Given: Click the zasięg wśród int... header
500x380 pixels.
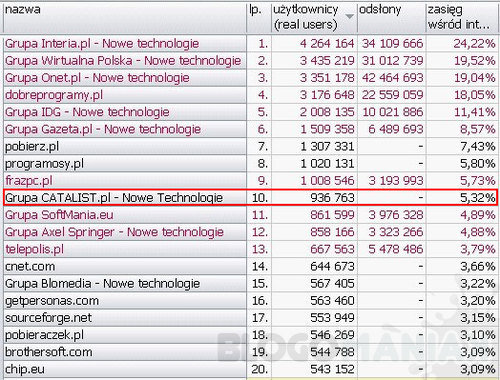Looking at the screenshot, I should click(463, 17).
